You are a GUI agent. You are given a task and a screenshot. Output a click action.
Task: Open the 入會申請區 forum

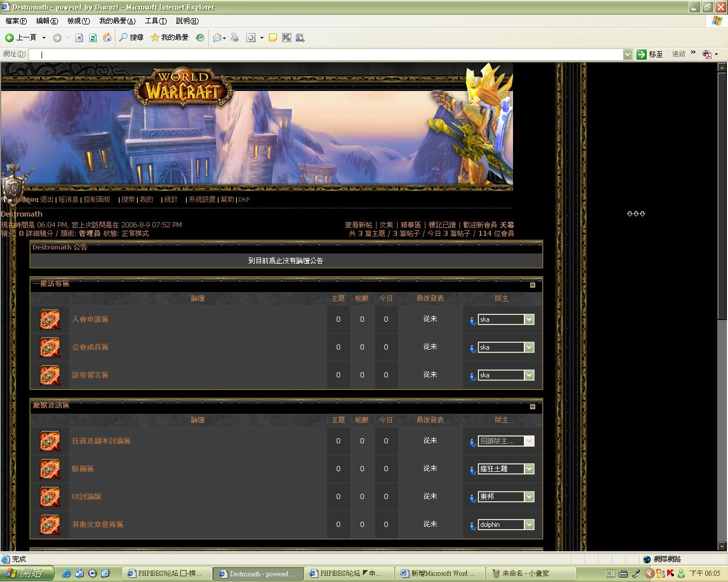(90, 319)
